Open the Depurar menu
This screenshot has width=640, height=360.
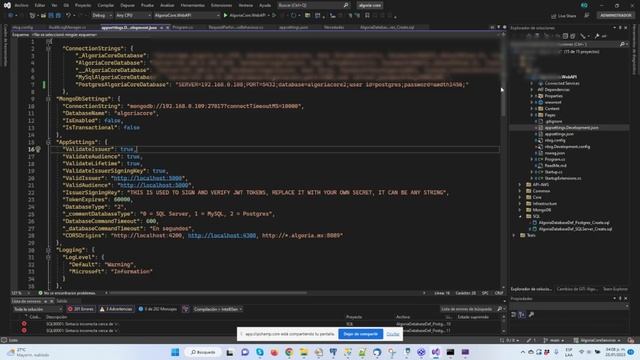pos(127,5)
